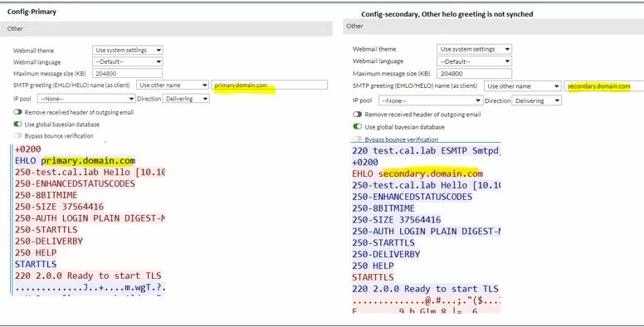Toggle Use global bayesian database in Config-Primary
The width and height of the screenshot is (644, 327).
click(x=17, y=124)
